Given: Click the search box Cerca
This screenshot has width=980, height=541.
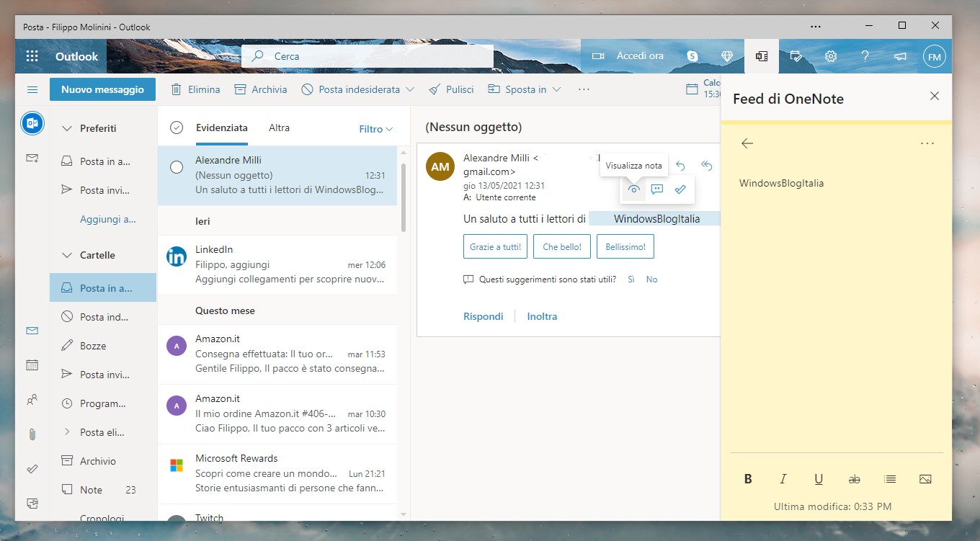Looking at the screenshot, I should click(367, 56).
